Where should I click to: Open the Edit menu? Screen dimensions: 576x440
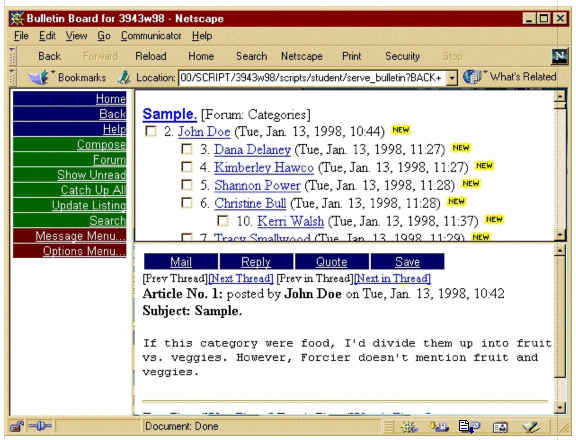click(47, 36)
